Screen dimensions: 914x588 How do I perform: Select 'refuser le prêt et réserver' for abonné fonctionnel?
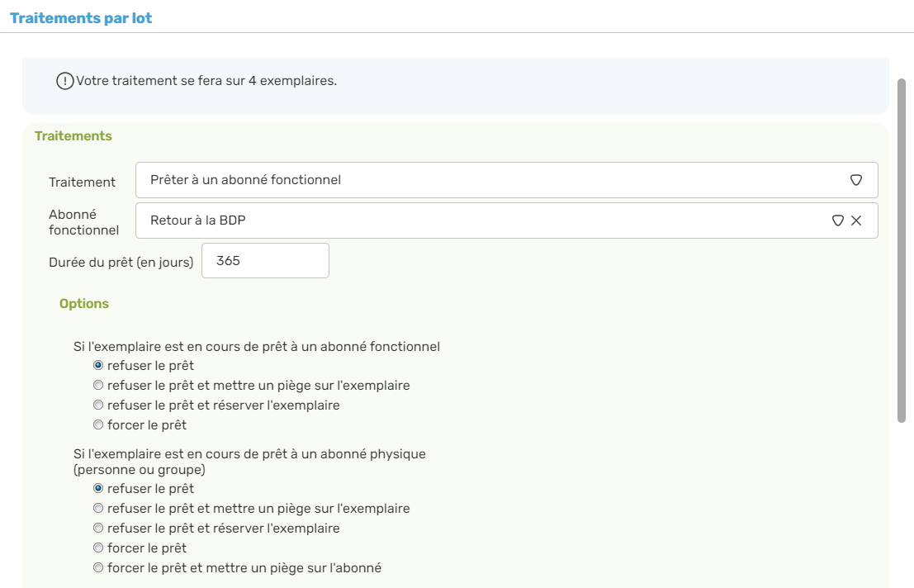click(x=98, y=405)
